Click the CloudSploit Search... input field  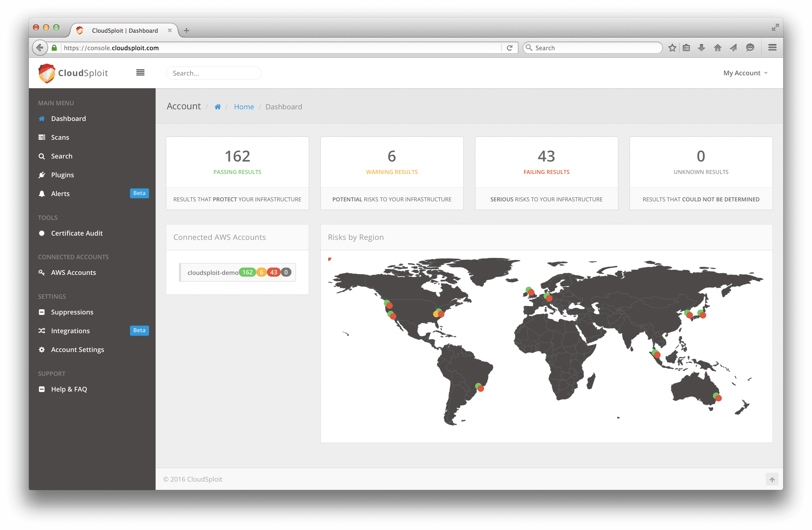pos(214,73)
